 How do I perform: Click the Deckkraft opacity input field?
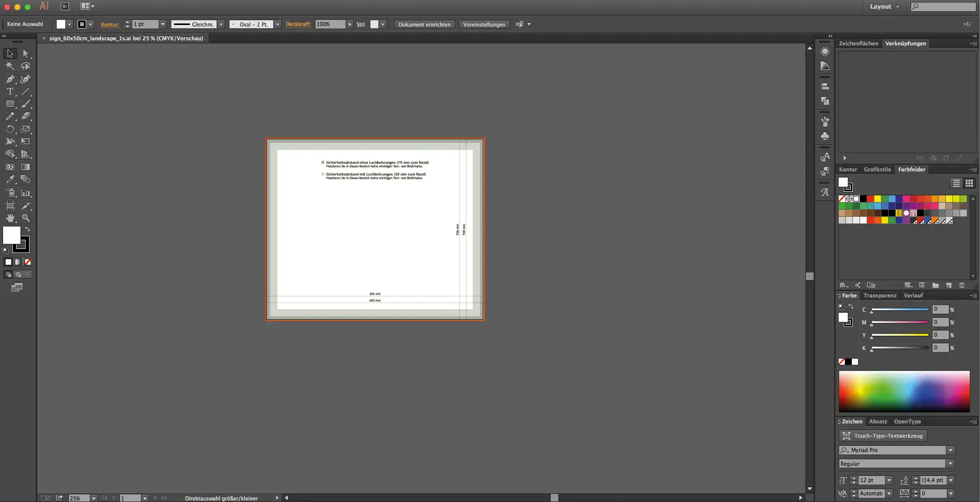point(330,24)
